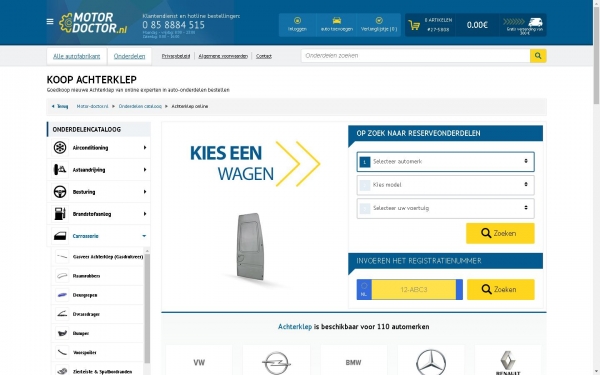Viewport: 600px width, 375px height.
Task: Expand the Astaandrijving category arrow
Action: click(x=145, y=170)
